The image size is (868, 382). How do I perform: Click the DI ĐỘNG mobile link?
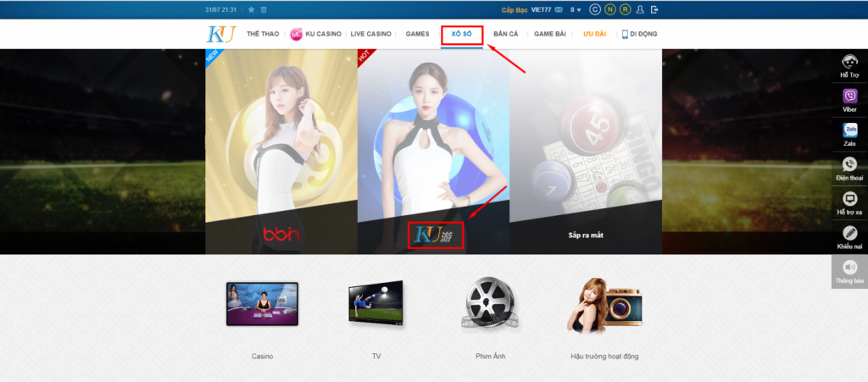point(640,34)
